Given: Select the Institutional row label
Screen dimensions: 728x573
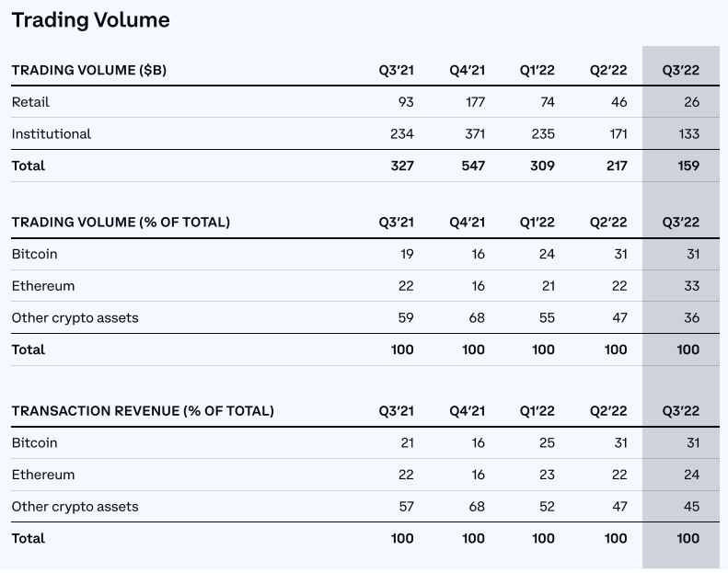Looking at the screenshot, I should pyautogui.click(x=51, y=134).
